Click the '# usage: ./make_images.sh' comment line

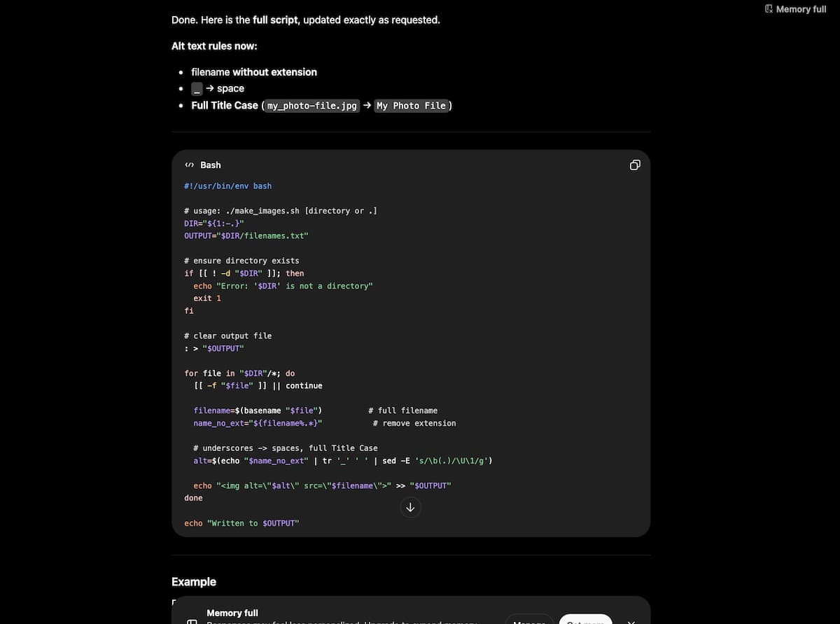[x=281, y=211]
